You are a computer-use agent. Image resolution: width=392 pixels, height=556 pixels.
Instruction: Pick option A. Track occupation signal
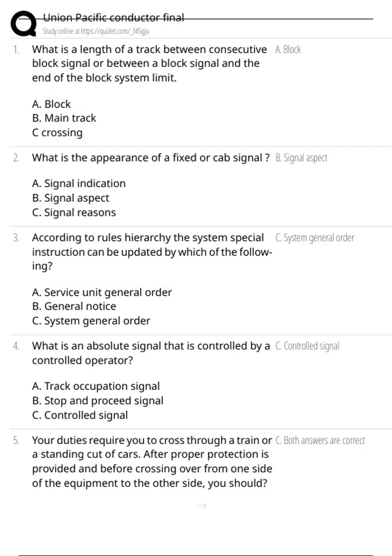[96, 386]
